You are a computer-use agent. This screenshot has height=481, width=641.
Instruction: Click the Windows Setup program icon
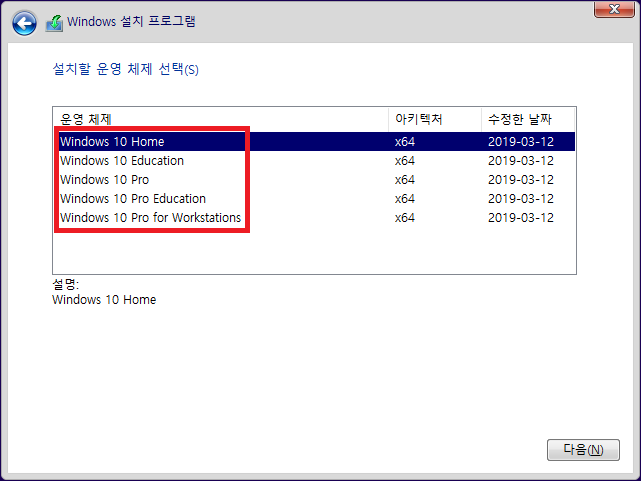pos(54,23)
